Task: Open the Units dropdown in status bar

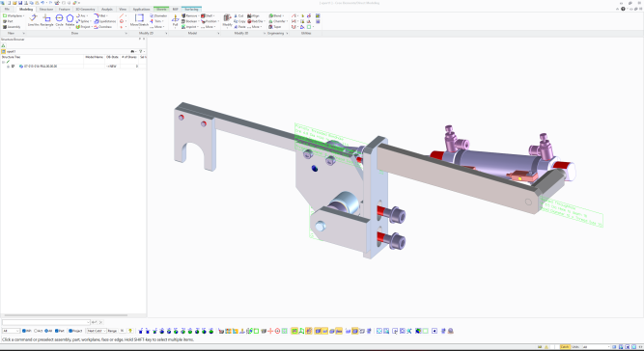Action: click(x=596, y=347)
